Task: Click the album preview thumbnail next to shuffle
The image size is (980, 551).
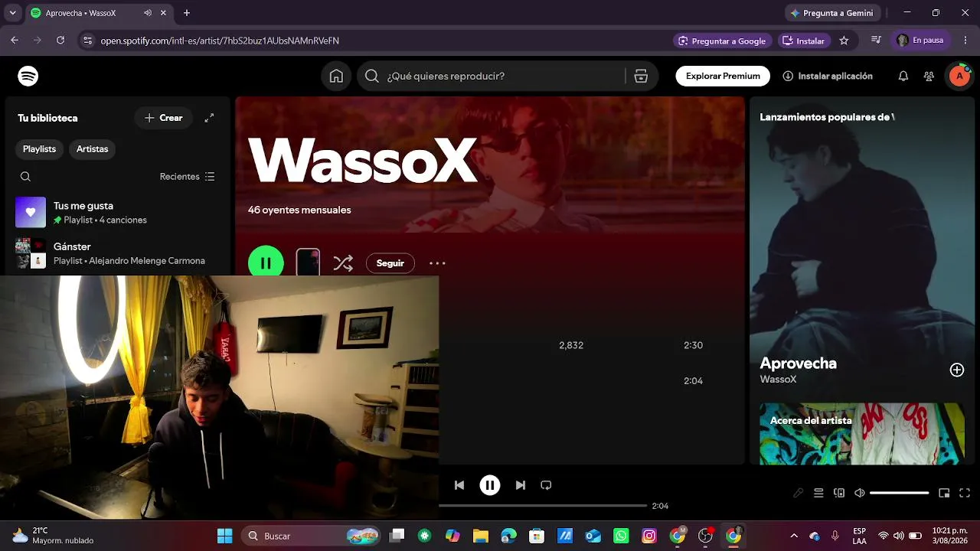Action: (308, 262)
